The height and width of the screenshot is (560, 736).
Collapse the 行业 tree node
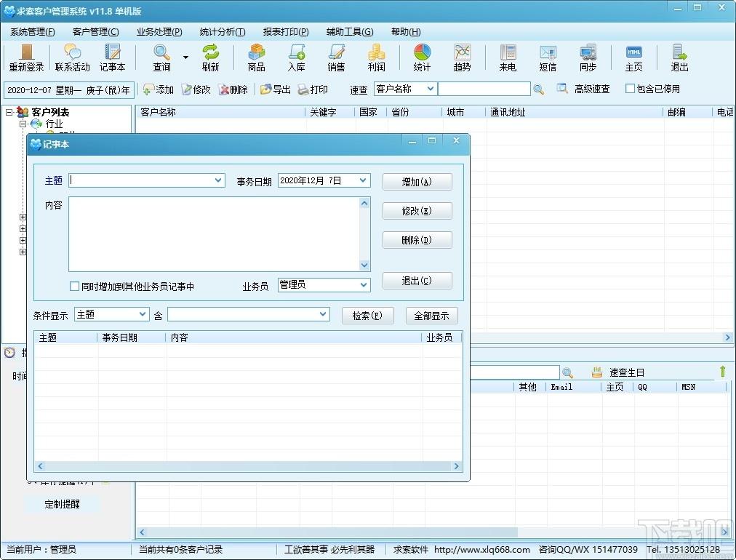[x=23, y=124]
